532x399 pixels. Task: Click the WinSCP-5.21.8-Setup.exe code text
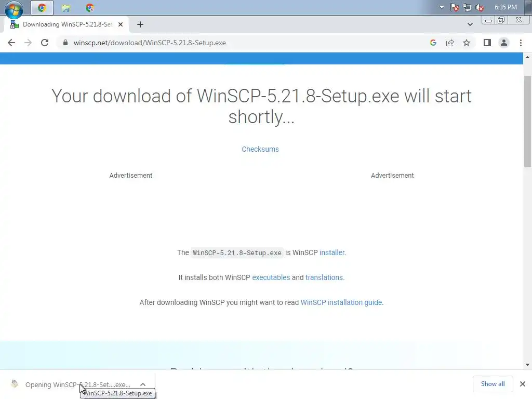point(237,253)
